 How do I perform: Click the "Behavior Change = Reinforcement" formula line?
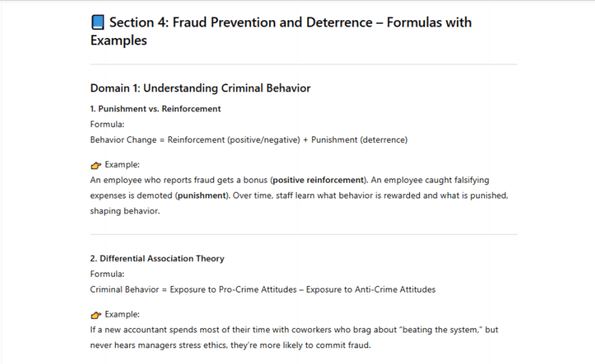248,140
